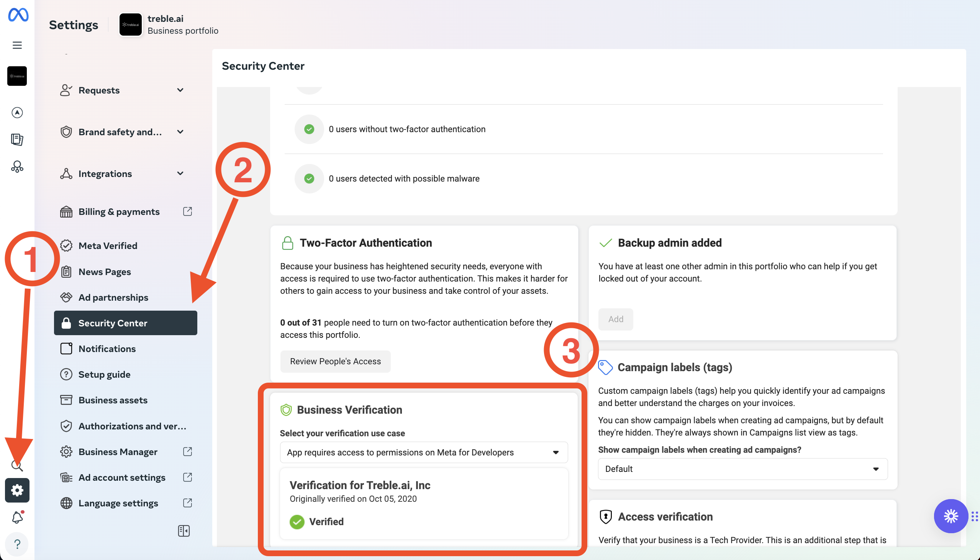The width and height of the screenshot is (980, 560).
Task: Open the purple treble assistant floating button
Action: pos(951,516)
